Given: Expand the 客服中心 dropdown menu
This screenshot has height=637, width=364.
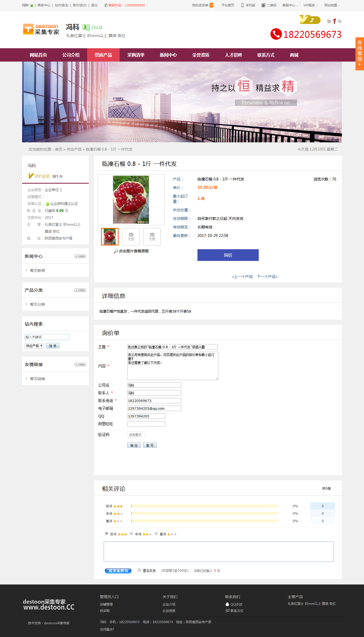Looking at the screenshot, I should (x=290, y=5).
